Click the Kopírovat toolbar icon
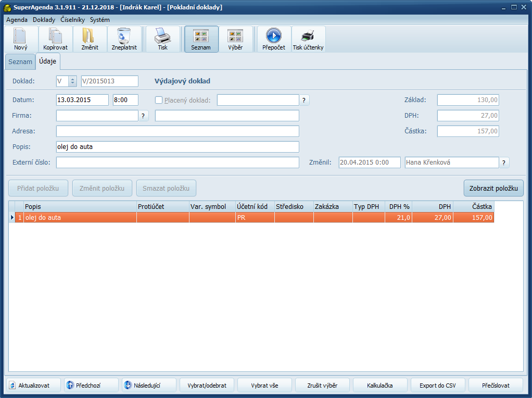532x398 pixels. (x=55, y=39)
